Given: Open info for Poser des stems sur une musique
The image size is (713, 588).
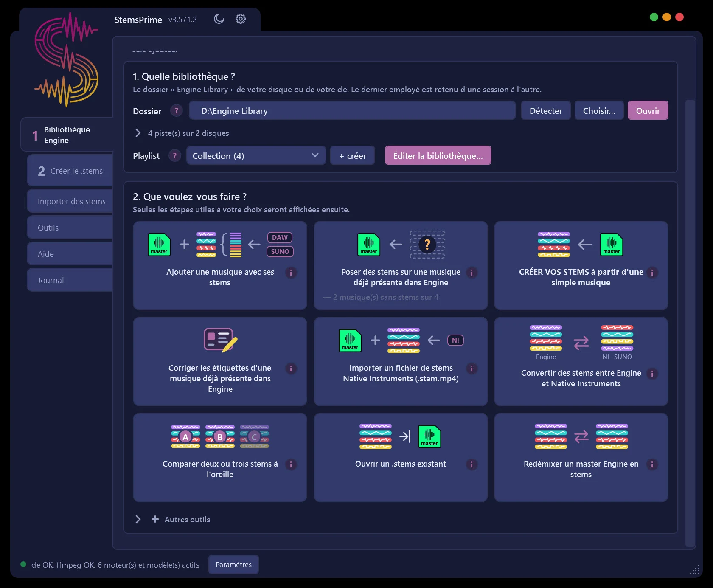Looking at the screenshot, I should tap(472, 273).
